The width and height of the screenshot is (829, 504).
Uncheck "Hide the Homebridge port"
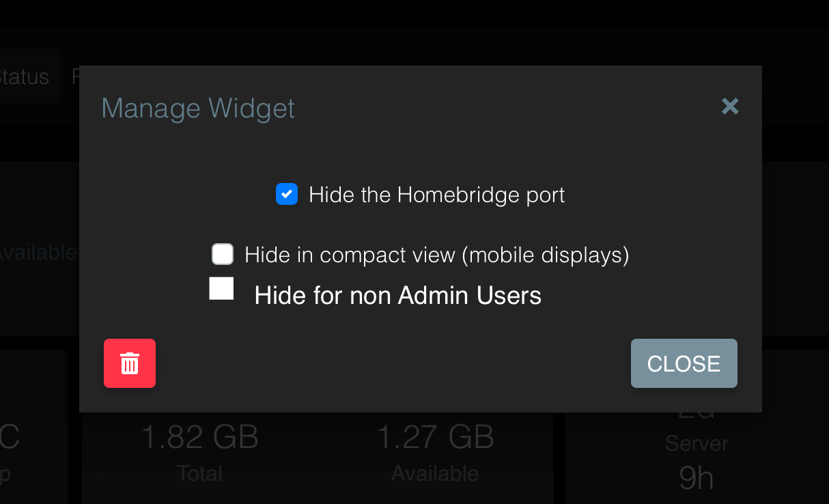287,195
